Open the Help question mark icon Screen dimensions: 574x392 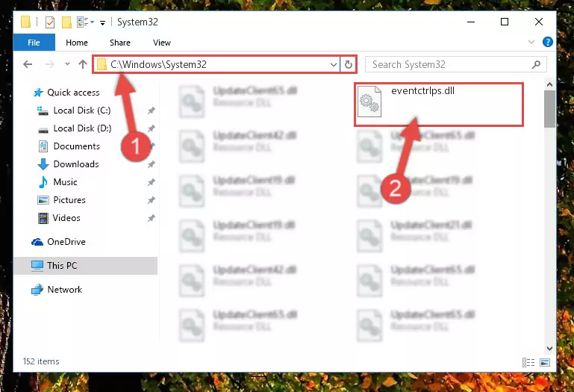548,42
